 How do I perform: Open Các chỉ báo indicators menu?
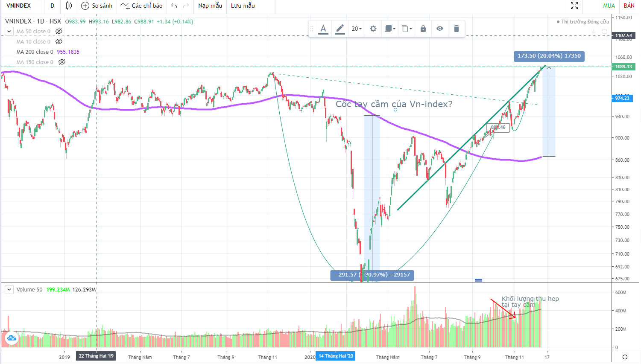click(142, 6)
